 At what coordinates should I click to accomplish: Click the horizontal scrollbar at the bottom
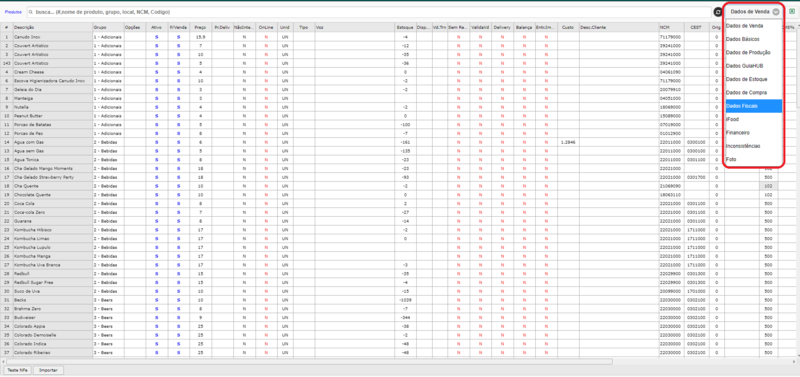[x=309, y=362]
